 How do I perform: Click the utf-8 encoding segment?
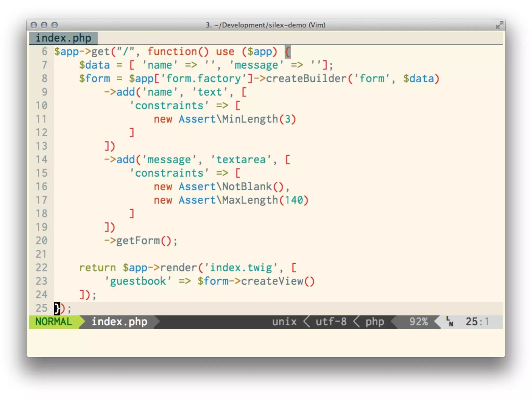tap(331, 322)
